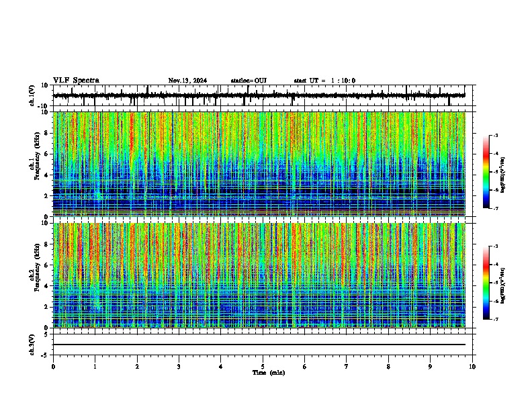532x411 pixels.
Task: Click the time axis tick label '10'
Action: 472,367
